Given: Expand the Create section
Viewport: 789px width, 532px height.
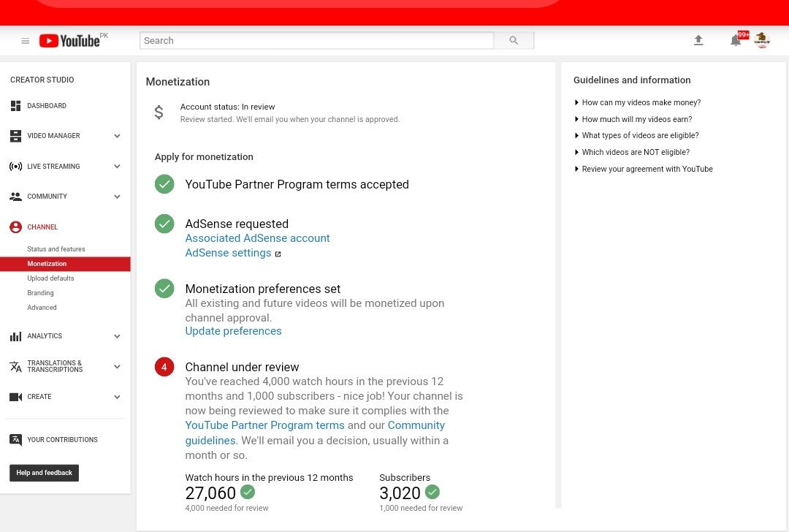Looking at the screenshot, I should click(x=117, y=397).
